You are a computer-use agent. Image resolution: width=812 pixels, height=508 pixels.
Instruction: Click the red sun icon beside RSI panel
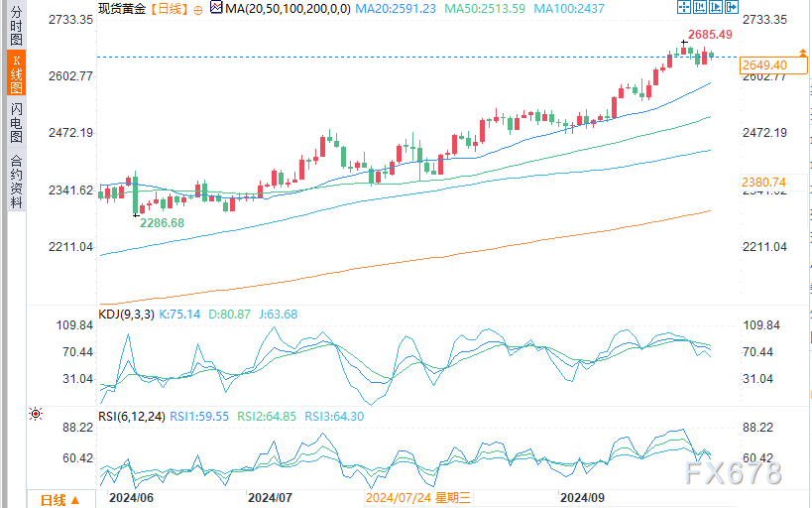pyautogui.click(x=36, y=414)
